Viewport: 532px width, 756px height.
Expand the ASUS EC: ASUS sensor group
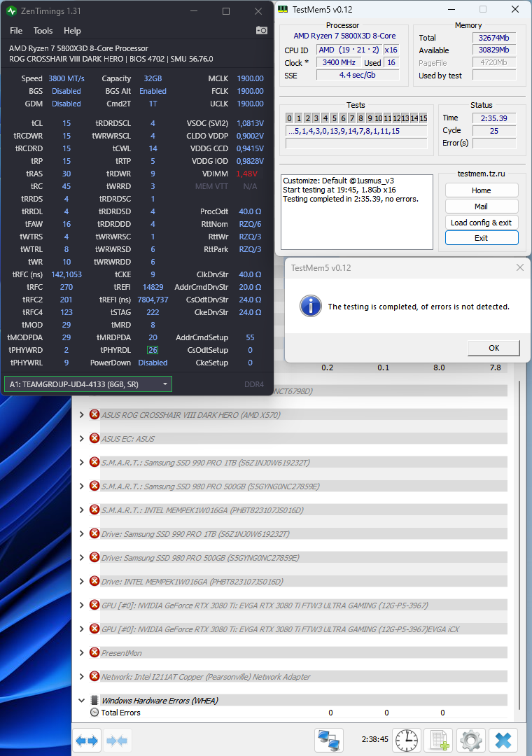81,438
